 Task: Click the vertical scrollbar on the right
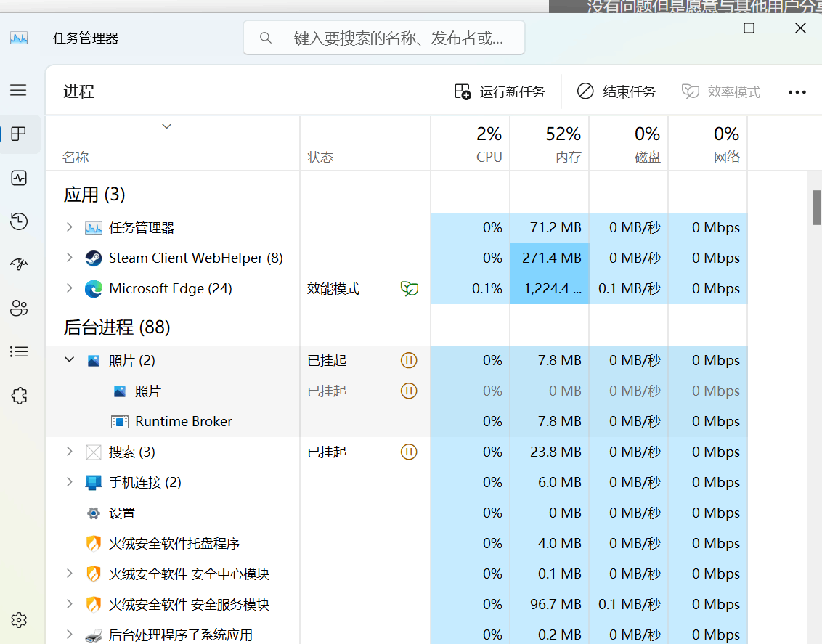click(815, 208)
